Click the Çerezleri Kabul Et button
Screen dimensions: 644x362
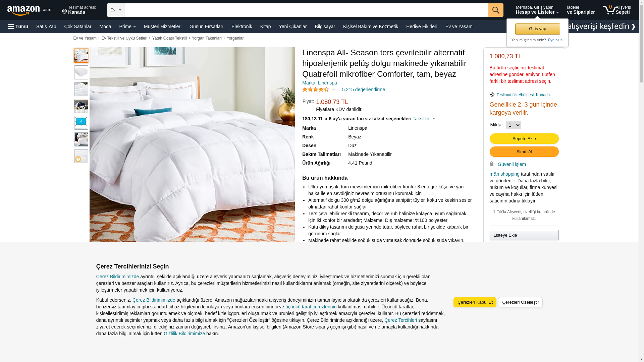pos(475,302)
